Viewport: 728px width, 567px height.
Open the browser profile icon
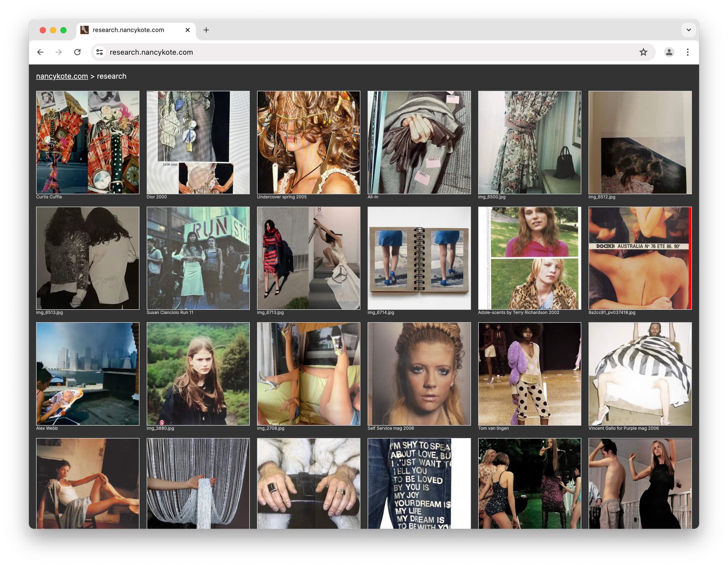point(669,52)
